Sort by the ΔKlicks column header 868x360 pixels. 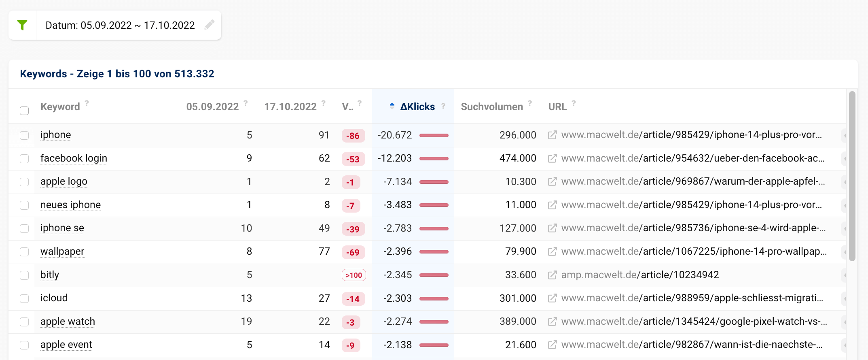417,107
